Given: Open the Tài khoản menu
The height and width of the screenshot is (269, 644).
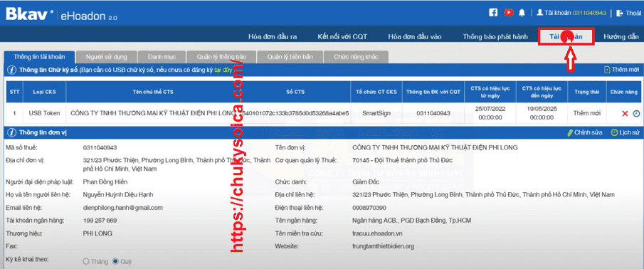Looking at the screenshot, I should point(566,36).
